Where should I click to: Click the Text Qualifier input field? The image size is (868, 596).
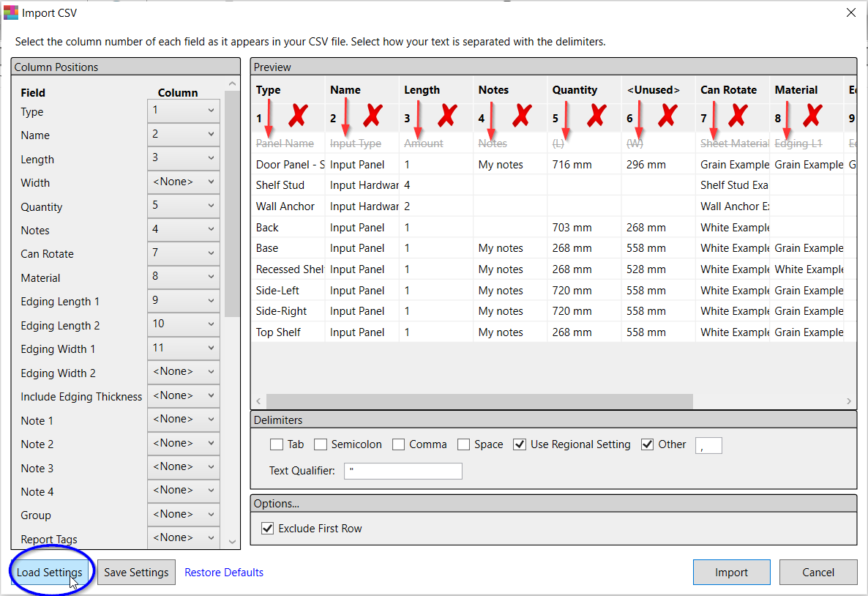pyautogui.click(x=403, y=472)
